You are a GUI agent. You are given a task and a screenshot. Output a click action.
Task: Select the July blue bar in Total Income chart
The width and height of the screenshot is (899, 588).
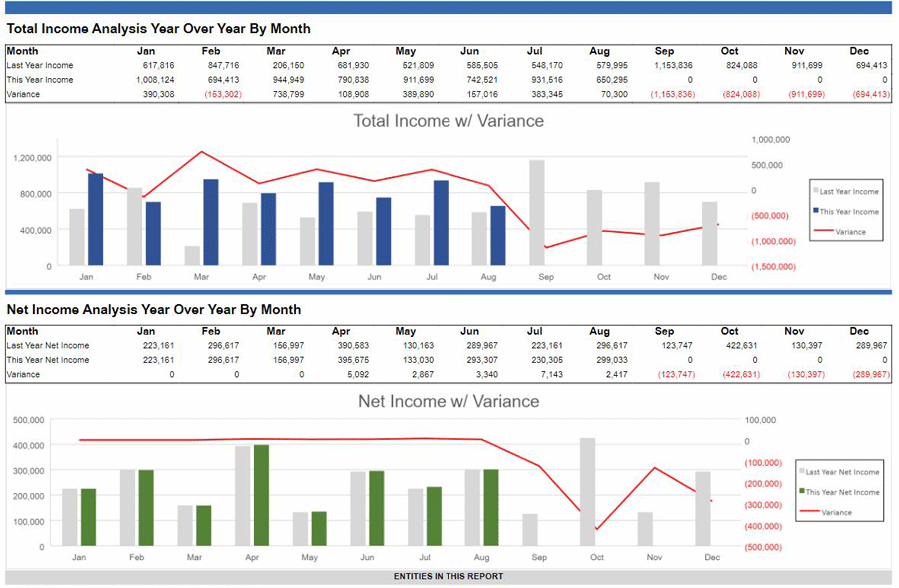[441, 223]
